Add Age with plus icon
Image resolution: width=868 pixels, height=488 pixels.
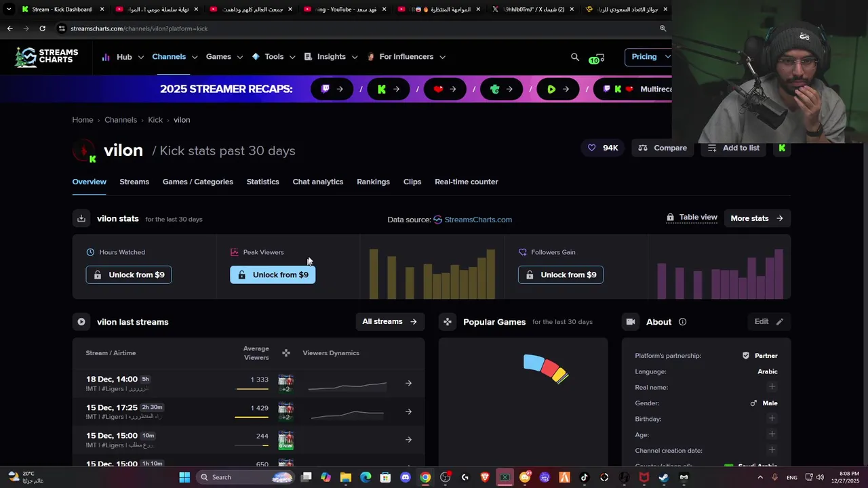click(x=772, y=434)
